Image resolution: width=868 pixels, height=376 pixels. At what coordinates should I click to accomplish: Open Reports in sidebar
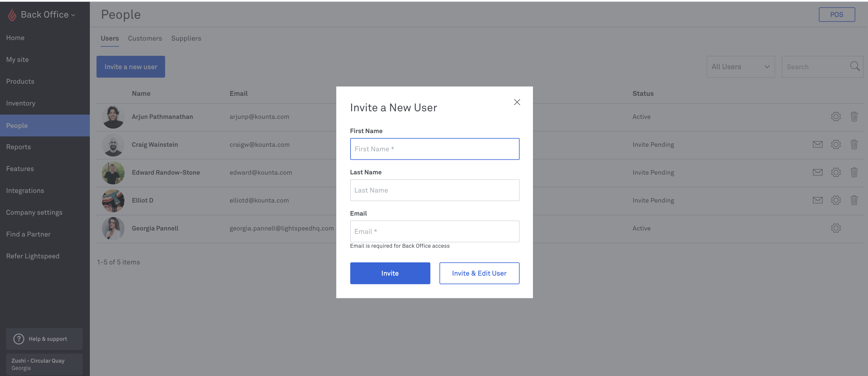pyautogui.click(x=19, y=147)
